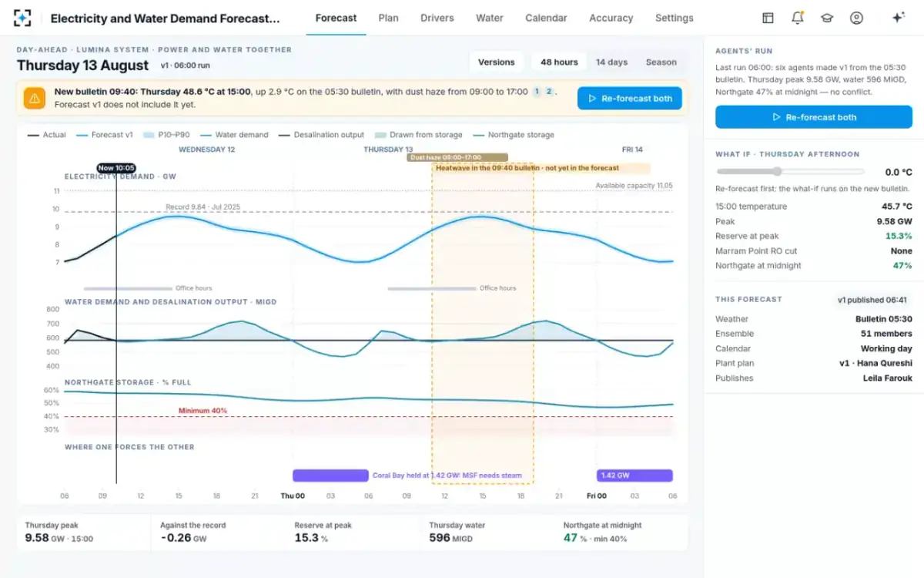
Task: Click the Thursday water 596 MIGD card
Action: (487, 533)
